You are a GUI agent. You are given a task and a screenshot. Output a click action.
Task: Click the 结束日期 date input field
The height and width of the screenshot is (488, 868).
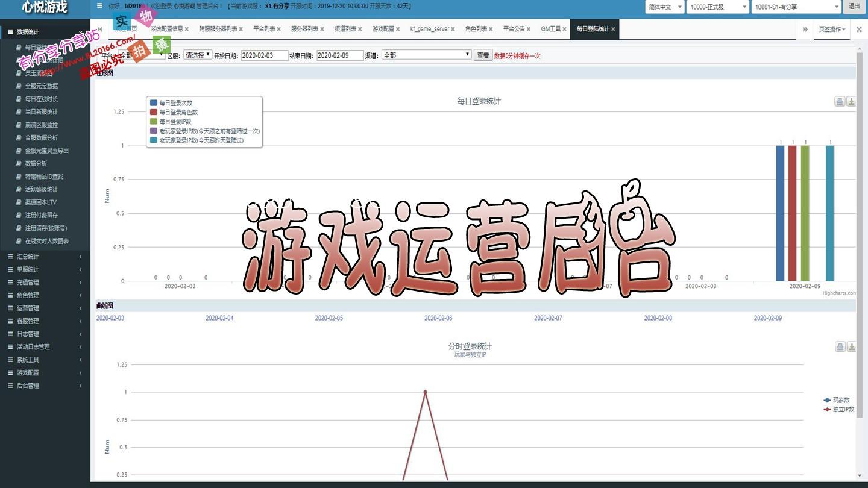coord(340,55)
